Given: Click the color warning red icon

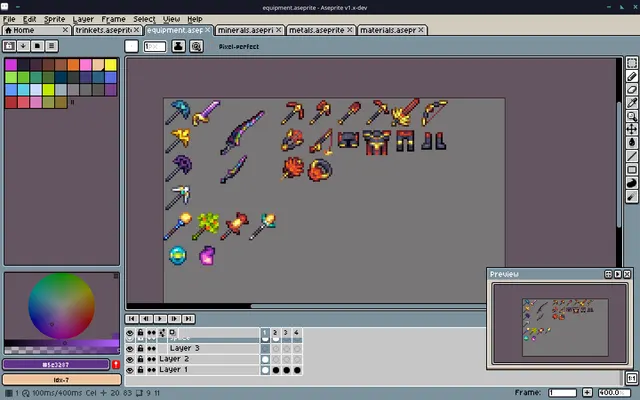Looking at the screenshot, I should pyautogui.click(x=116, y=364).
